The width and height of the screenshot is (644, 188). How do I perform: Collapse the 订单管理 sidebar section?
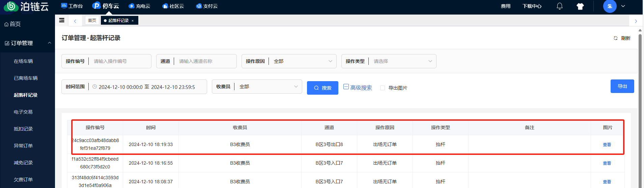[x=27, y=43]
